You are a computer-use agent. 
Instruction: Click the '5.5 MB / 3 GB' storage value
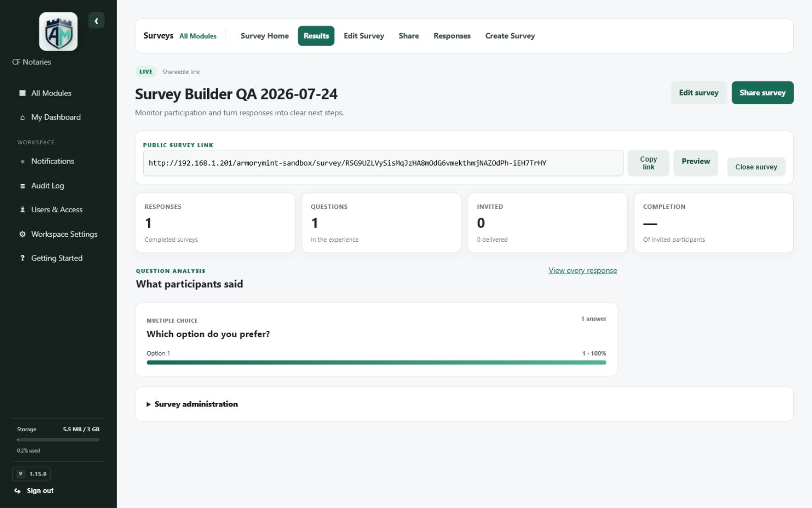click(81, 430)
